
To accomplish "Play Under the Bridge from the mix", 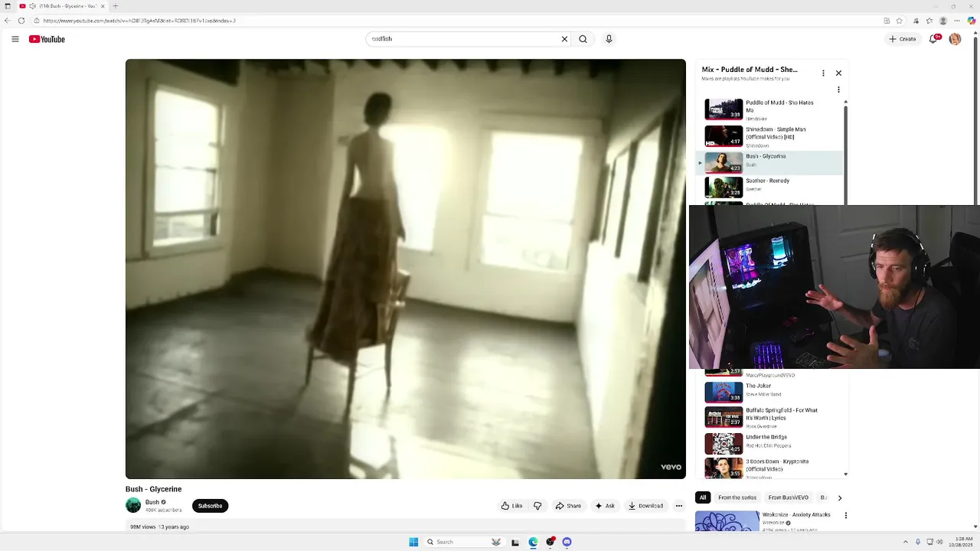I will 769,443.
